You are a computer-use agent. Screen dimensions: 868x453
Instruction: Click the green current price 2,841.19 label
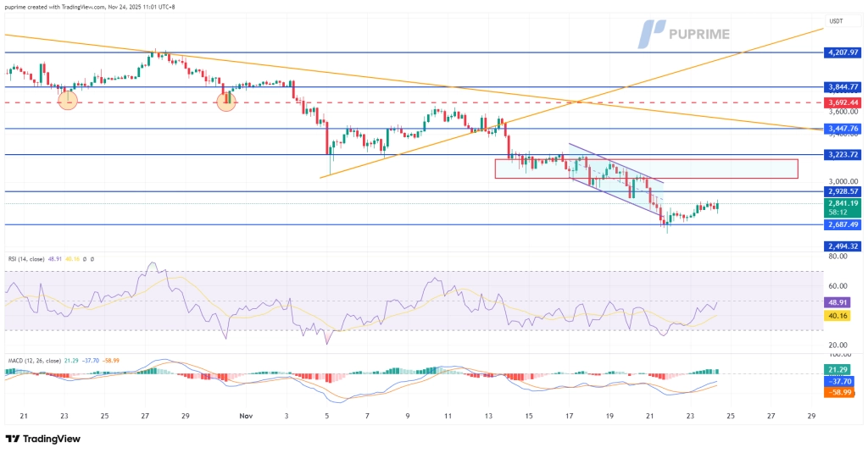(x=843, y=204)
